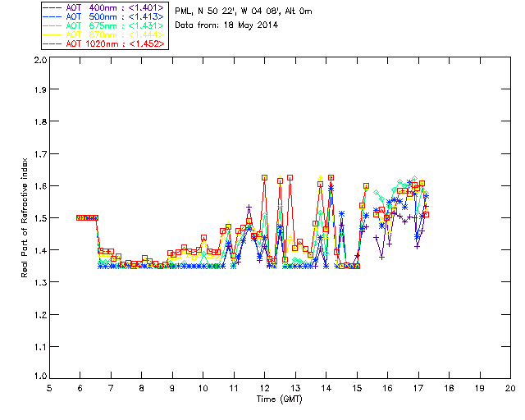Click the y-axis label 1.9

click(40, 89)
